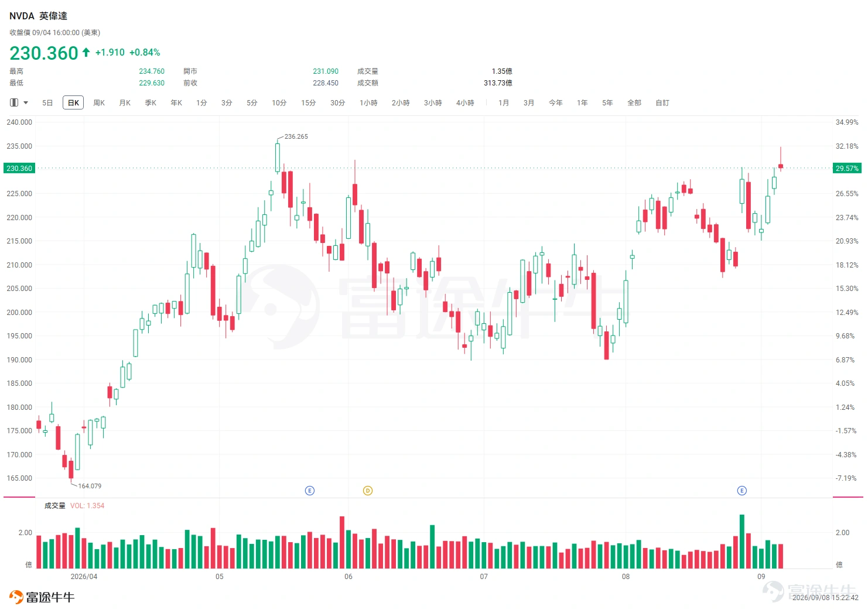Click the -7.19% percentage axis label

pyautogui.click(x=846, y=478)
